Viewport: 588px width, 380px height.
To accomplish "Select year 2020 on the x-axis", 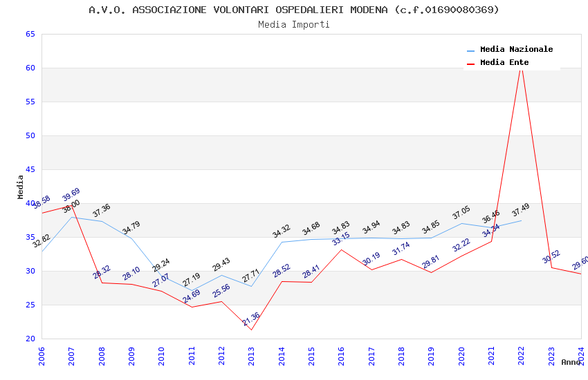I will click(x=461, y=356).
